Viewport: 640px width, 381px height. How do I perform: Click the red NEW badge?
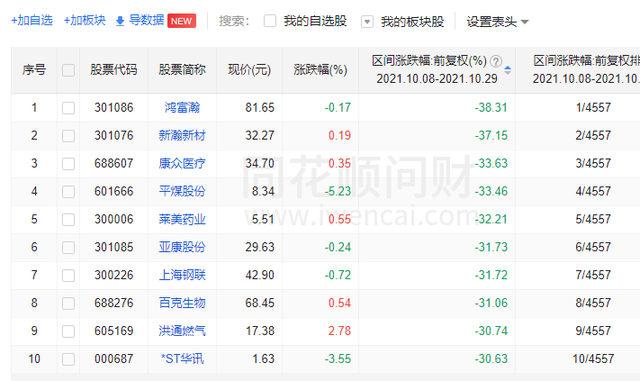point(182,21)
